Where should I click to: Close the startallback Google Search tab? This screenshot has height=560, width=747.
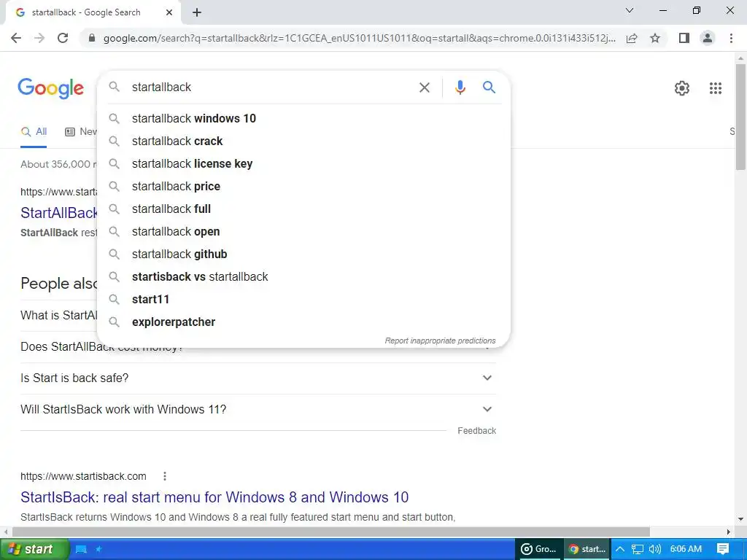169,13
